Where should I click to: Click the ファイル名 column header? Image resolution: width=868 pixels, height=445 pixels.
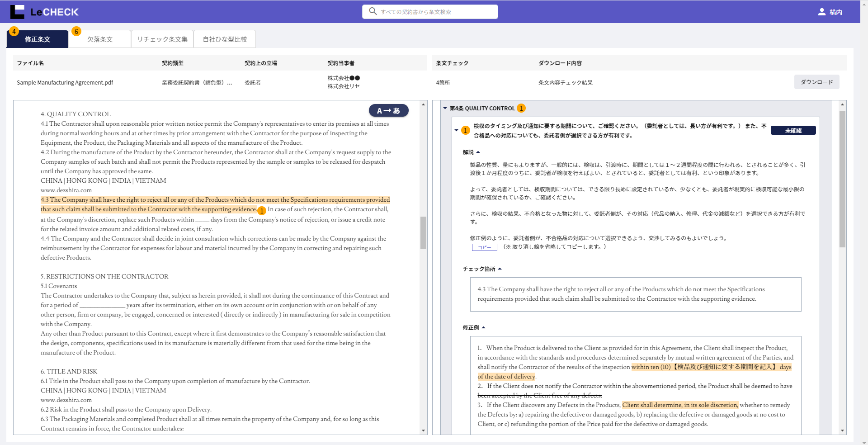30,63
